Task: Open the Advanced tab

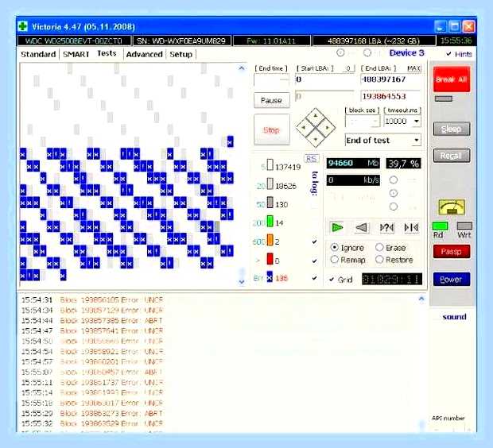Action: 144,54
